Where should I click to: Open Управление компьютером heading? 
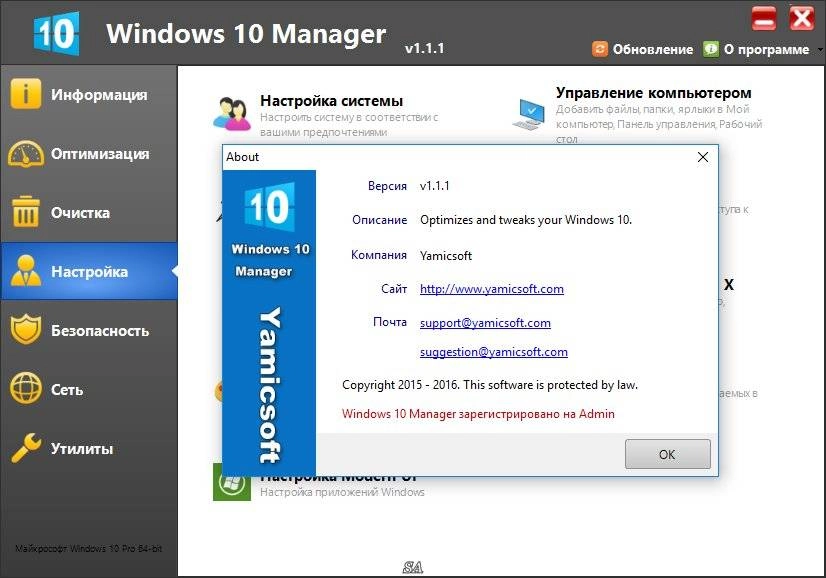point(654,93)
